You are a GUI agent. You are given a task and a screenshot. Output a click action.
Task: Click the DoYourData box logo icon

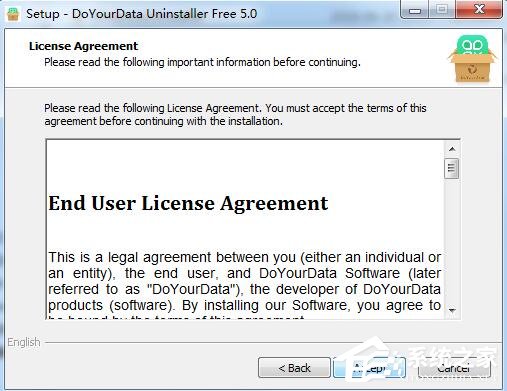click(472, 59)
